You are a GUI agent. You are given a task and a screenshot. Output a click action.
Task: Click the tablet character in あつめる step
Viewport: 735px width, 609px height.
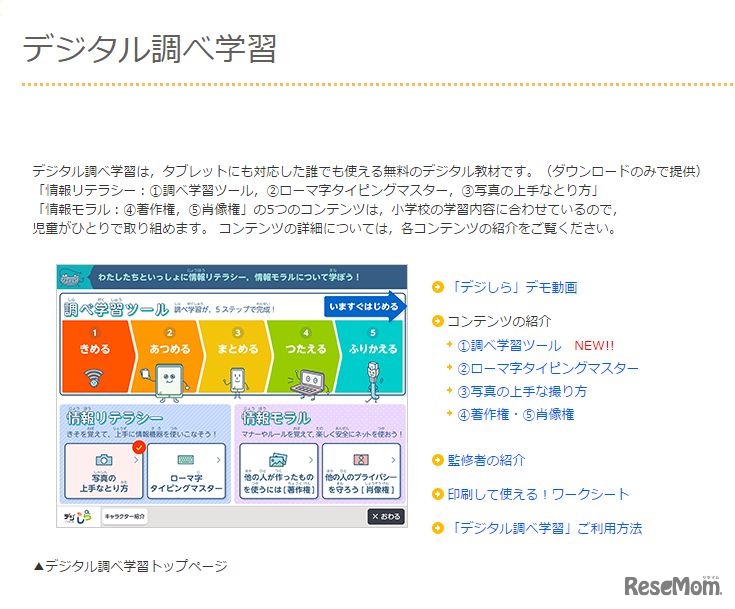coord(166,383)
